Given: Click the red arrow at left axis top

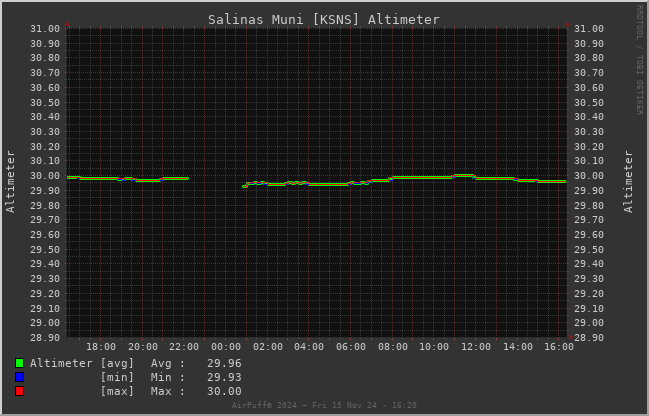Looking at the screenshot, I should coord(67,24).
